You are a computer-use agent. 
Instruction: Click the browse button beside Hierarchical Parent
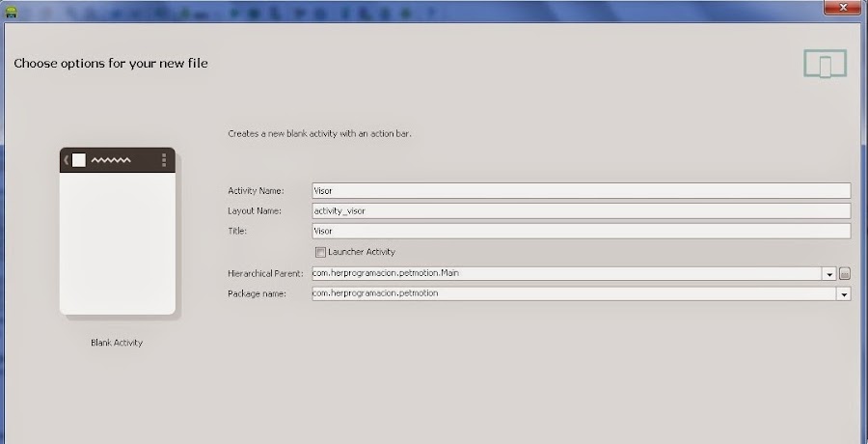tap(845, 273)
